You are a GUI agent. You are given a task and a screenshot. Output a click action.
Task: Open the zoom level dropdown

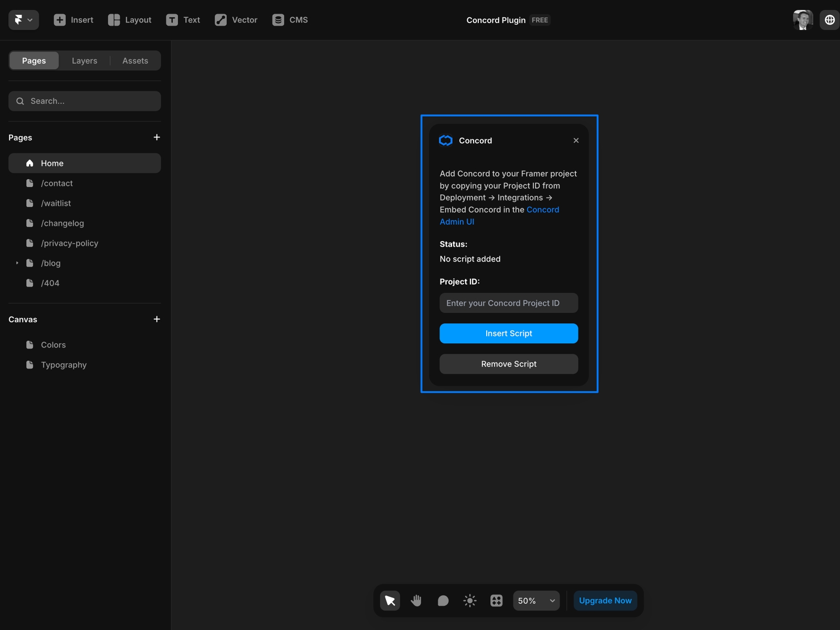click(535, 601)
